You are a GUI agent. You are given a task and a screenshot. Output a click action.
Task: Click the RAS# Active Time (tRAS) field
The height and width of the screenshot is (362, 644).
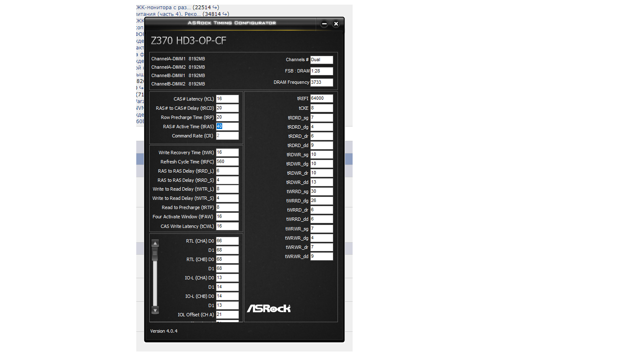coord(227,127)
